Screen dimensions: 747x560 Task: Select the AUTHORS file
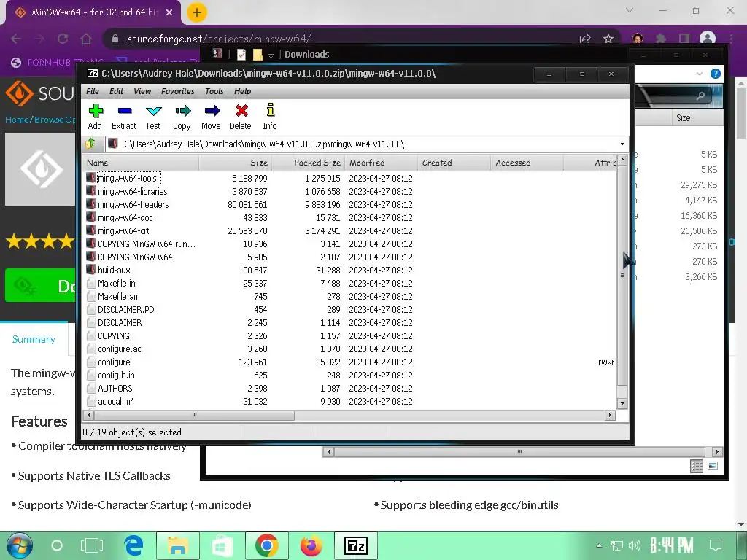pyautogui.click(x=115, y=389)
